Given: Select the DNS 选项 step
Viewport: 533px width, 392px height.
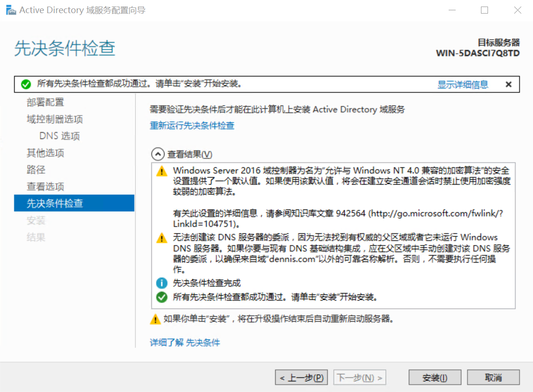Looking at the screenshot, I should click(x=60, y=136).
